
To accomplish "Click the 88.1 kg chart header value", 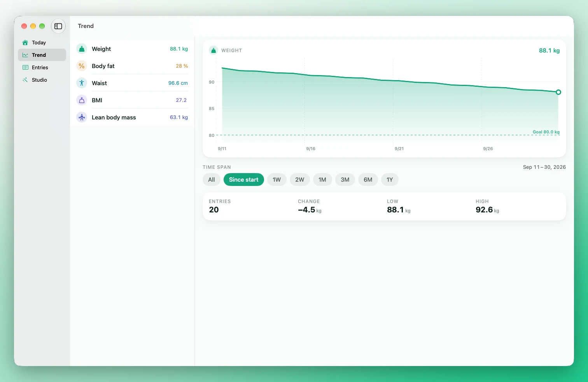I will 549,51.
